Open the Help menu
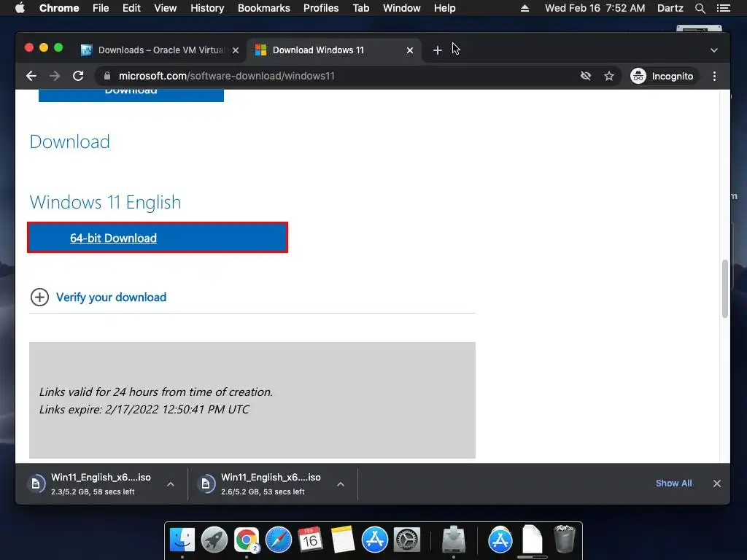Screen dimensions: 747x560 tap(444, 8)
